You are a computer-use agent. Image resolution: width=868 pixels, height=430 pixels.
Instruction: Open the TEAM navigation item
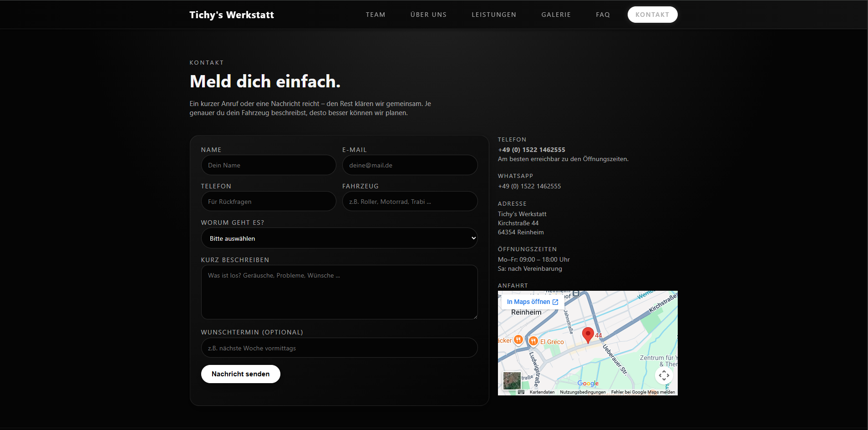(376, 15)
